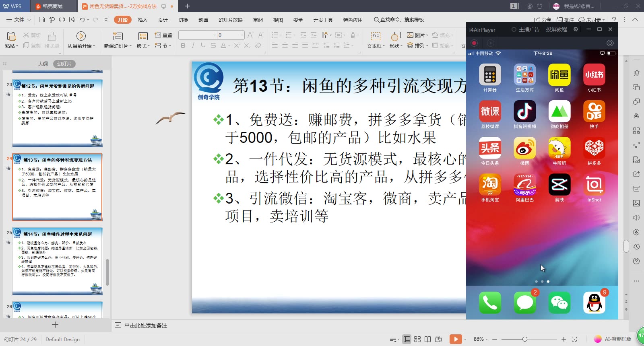Open i4AirPlayer settings gear
644x346 pixels.
[x=576, y=29]
